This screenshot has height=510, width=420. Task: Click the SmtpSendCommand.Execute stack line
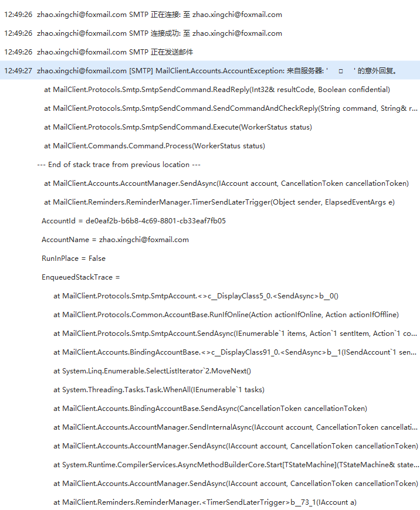pos(178,127)
